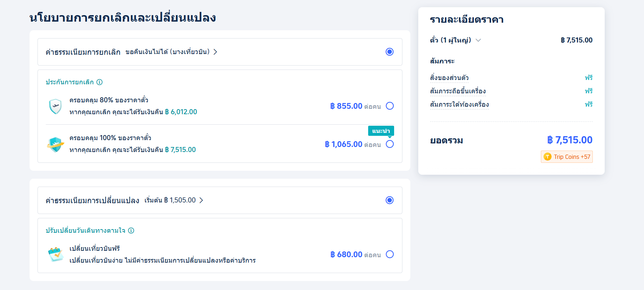644x290 pixels.
Task: Click the 80% coverage shield icon
Action: click(x=55, y=106)
